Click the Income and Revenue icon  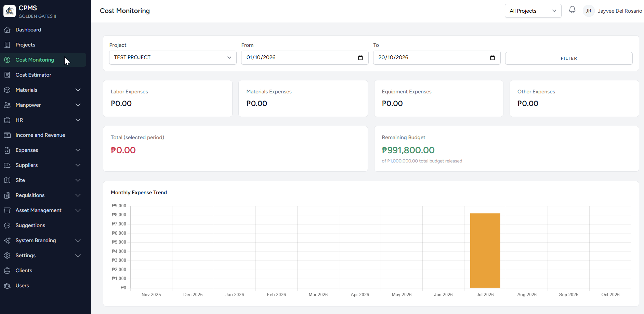pyautogui.click(x=7, y=135)
